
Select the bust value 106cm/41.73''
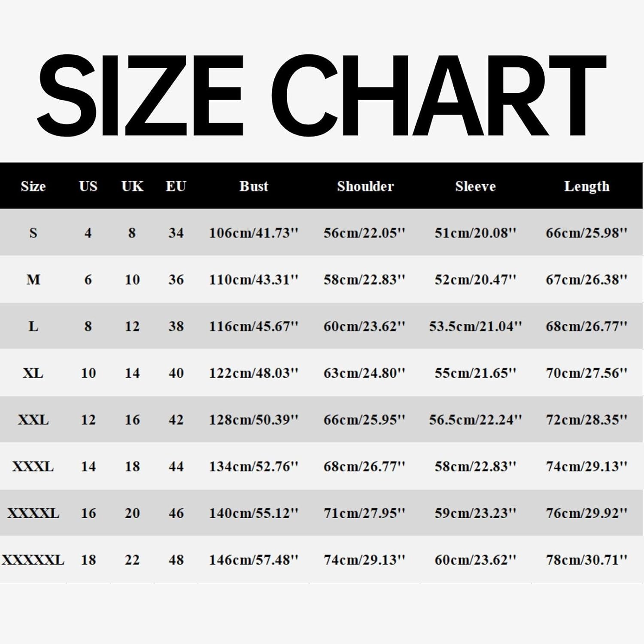(253, 233)
